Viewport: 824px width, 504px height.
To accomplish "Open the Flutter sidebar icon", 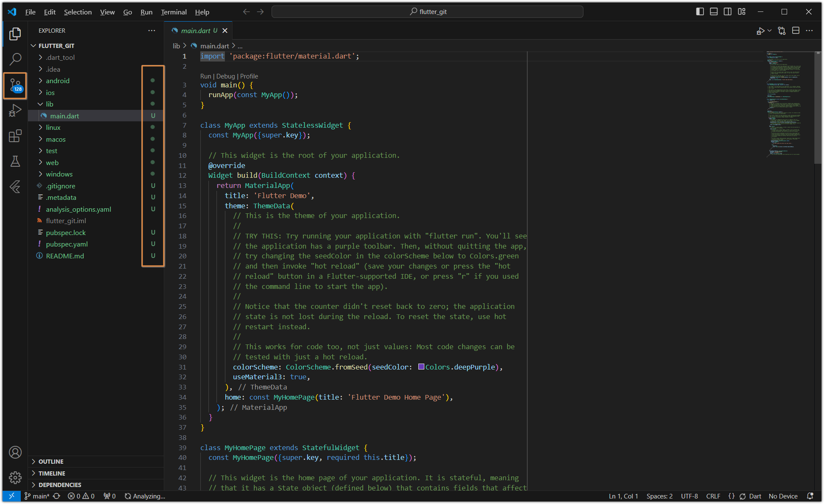I will click(15, 187).
